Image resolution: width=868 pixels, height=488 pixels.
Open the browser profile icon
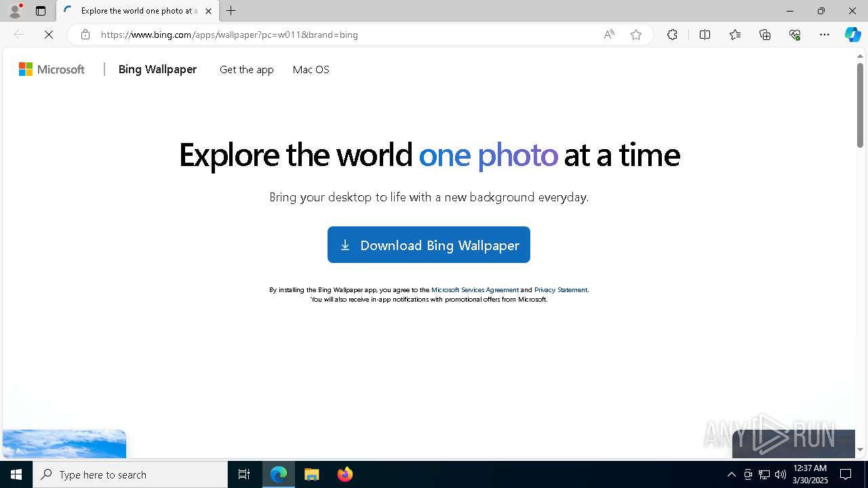15,11
